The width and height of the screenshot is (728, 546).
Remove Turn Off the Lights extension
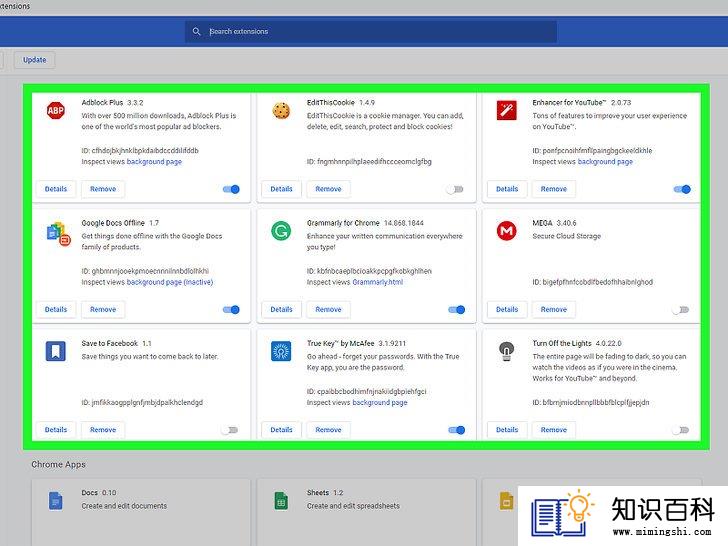554,430
